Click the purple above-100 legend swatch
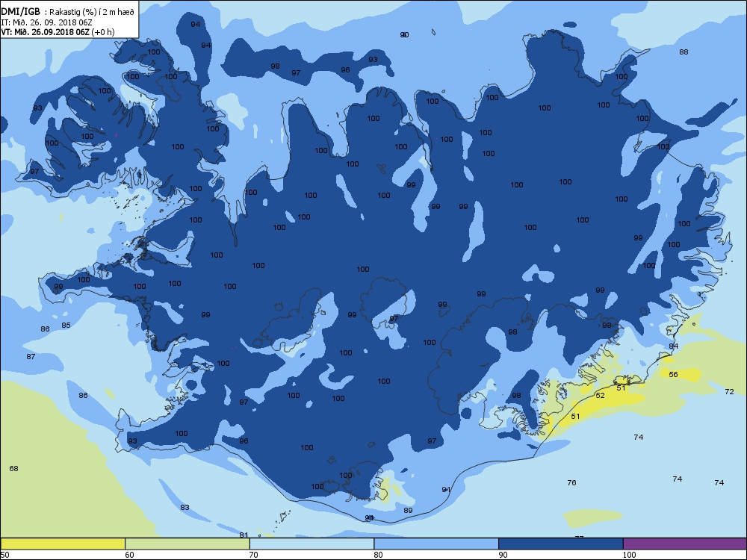This screenshot has height=560, width=747. [x=684, y=544]
